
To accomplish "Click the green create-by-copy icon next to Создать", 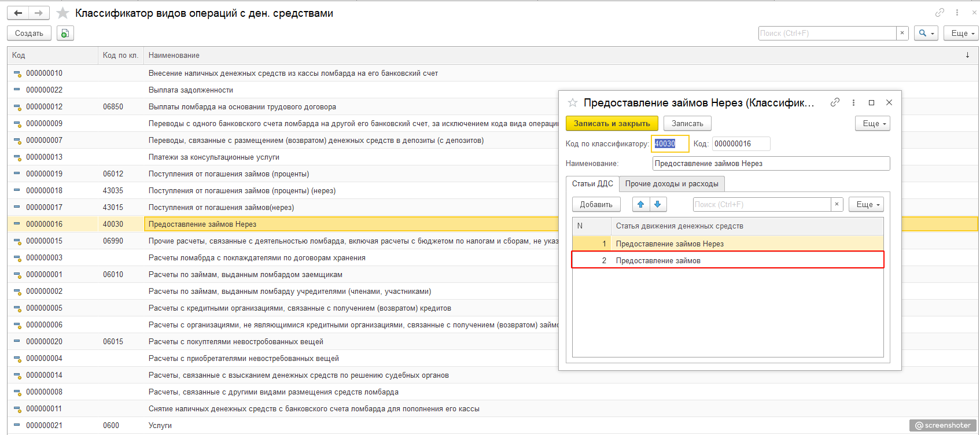I will click(x=65, y=34).
